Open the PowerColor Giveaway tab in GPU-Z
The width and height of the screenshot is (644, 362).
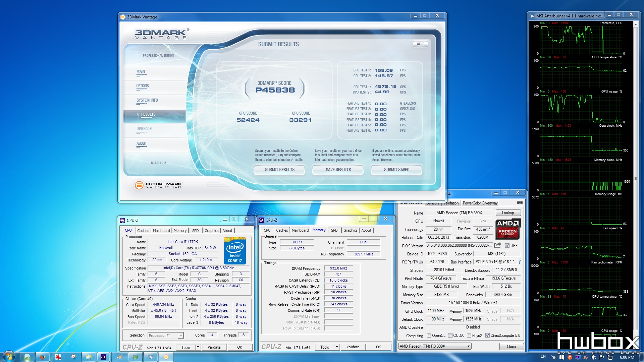(x=480, y=203)
